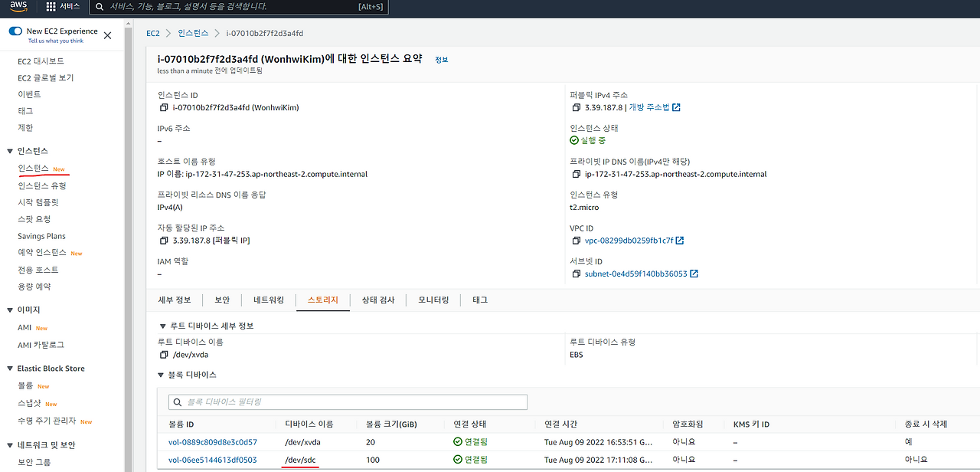Open the services grid menu icon
The width and height of the screenshot is (980, 472).
51,7
